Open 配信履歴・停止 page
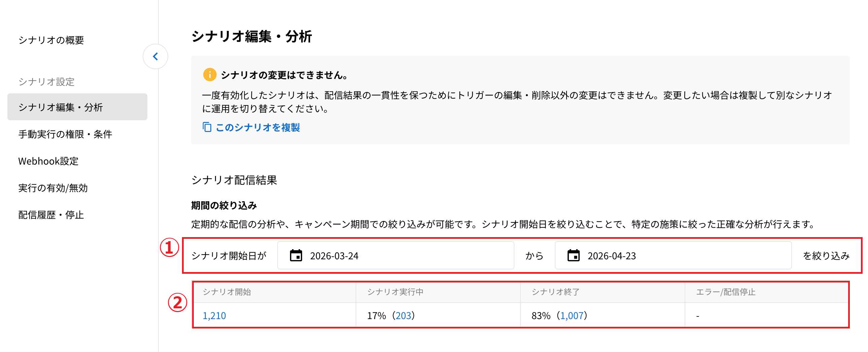Screen dimensions: 868x352 coord(51,215)
